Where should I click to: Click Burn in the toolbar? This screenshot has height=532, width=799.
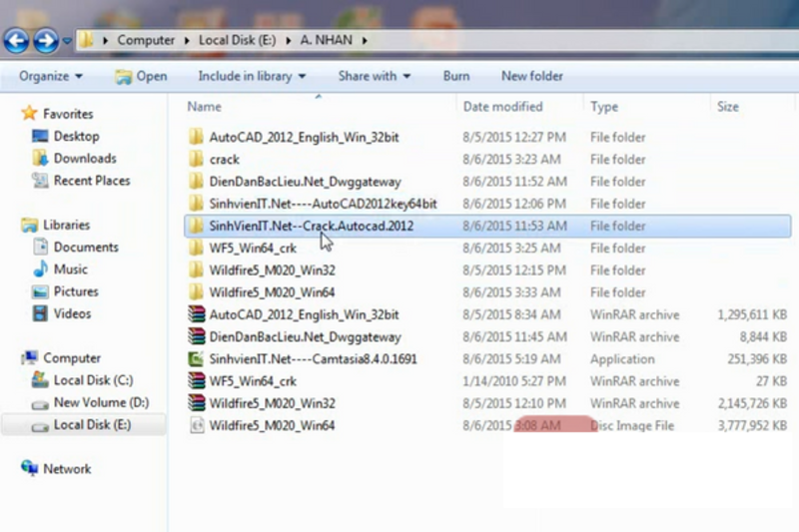click(x=456, y=76)
